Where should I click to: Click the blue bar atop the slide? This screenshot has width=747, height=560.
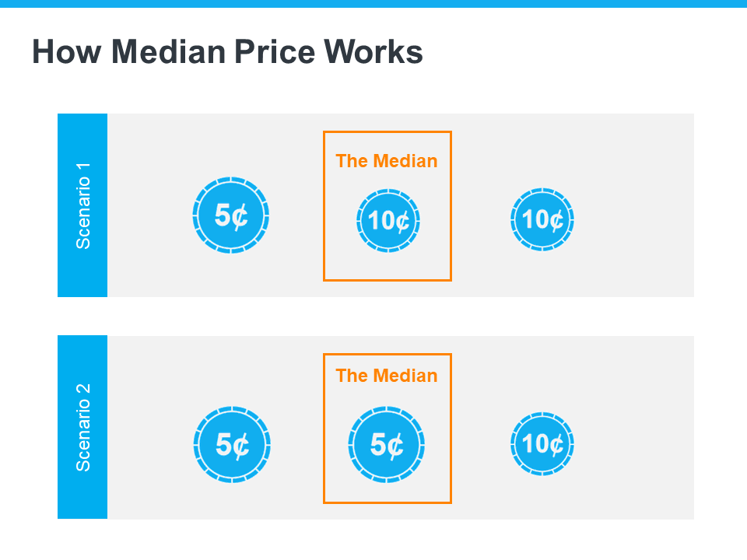coord(373,4)
